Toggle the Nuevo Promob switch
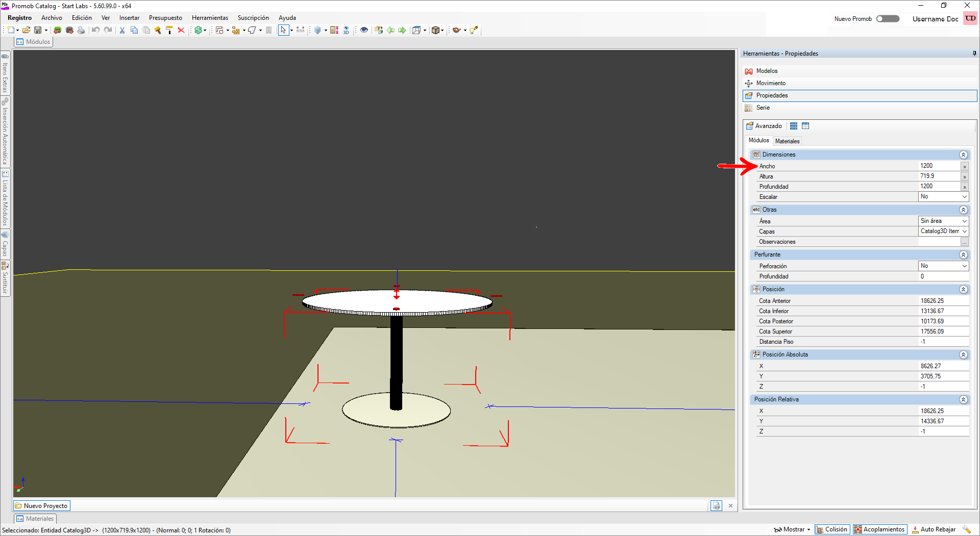This screenshot has height=536, width=980. click(888, 19)
